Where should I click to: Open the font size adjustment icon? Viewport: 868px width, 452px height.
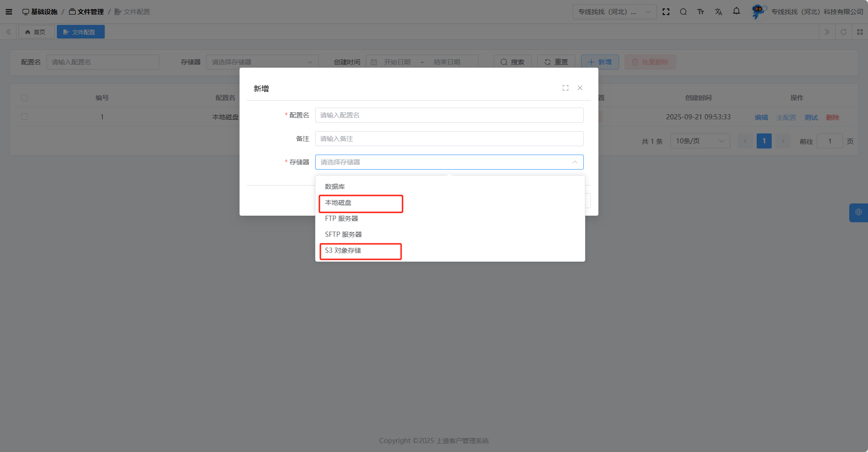(x=701, y=12)
